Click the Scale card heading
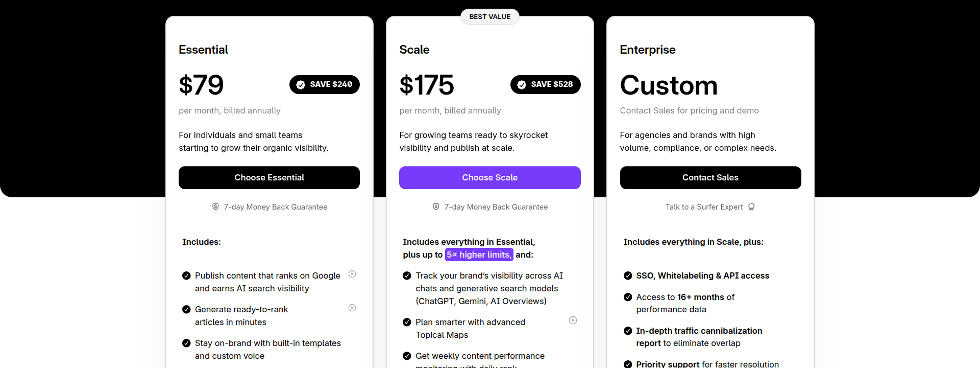This screenshot has height=368, width=980. coord(414,49)
